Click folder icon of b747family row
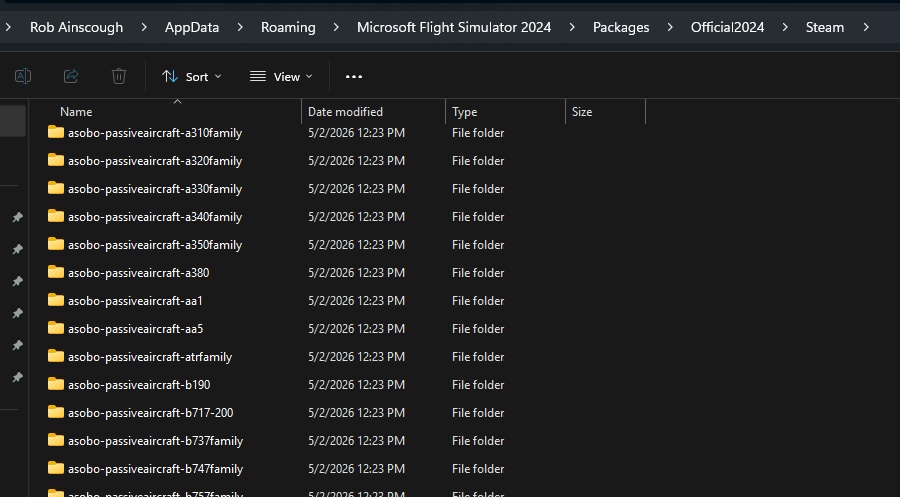 pyautogui.click(x=56, y=468)
